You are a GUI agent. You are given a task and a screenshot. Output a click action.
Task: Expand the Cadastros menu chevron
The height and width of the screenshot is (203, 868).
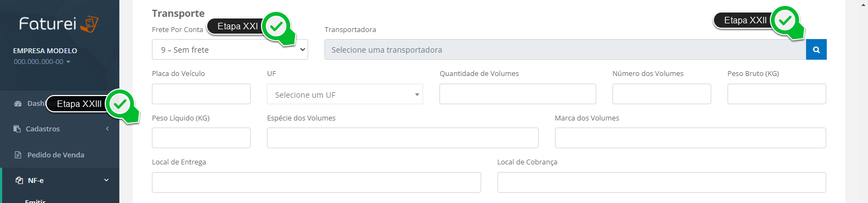tap(107, 129)
